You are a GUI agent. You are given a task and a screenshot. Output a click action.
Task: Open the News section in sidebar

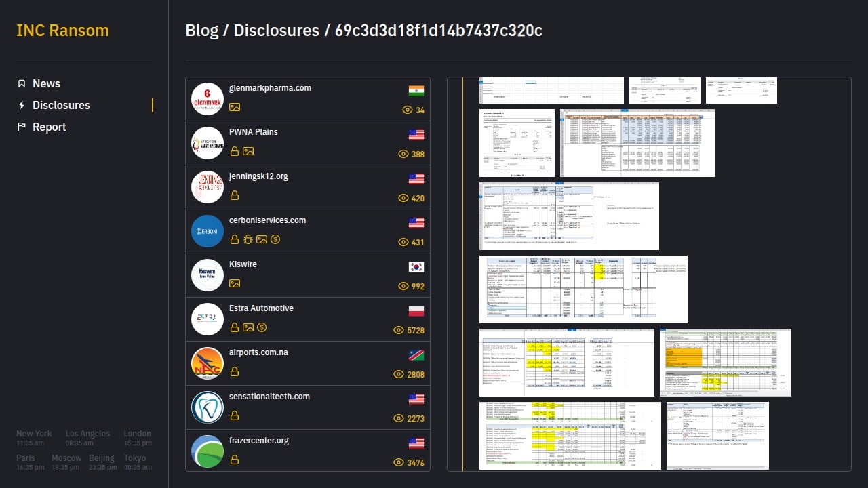46,83
